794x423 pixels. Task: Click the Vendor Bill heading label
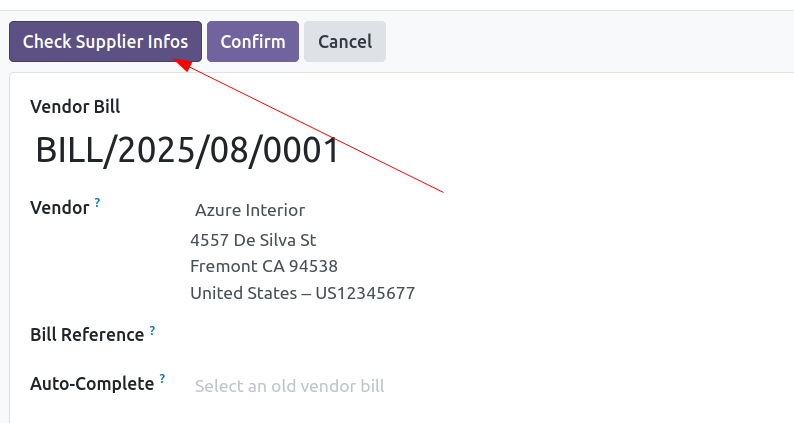point(75,107)
